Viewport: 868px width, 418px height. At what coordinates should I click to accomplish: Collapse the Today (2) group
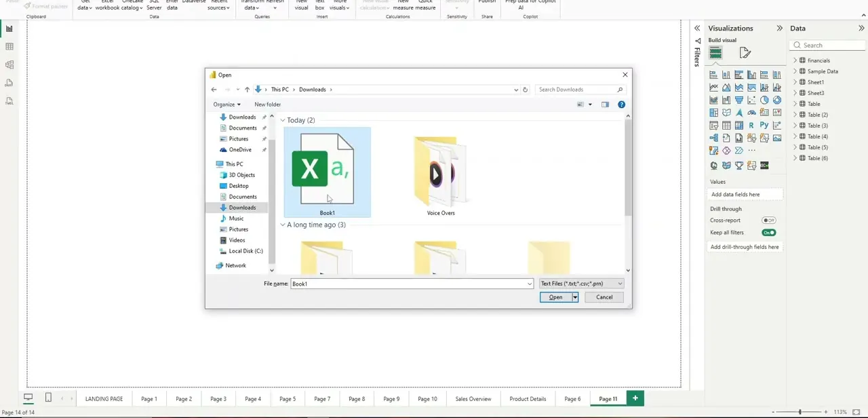(x=283, y=120)
